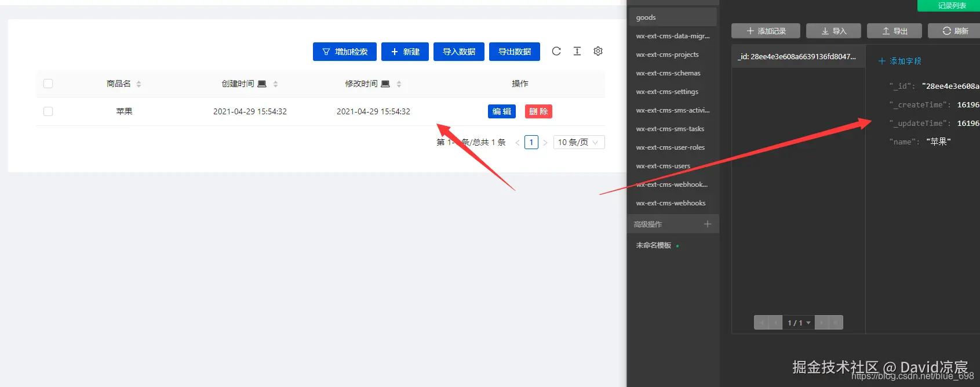
Task: Select the wx-ext-cms-webhooks collection
Action: 673,203
